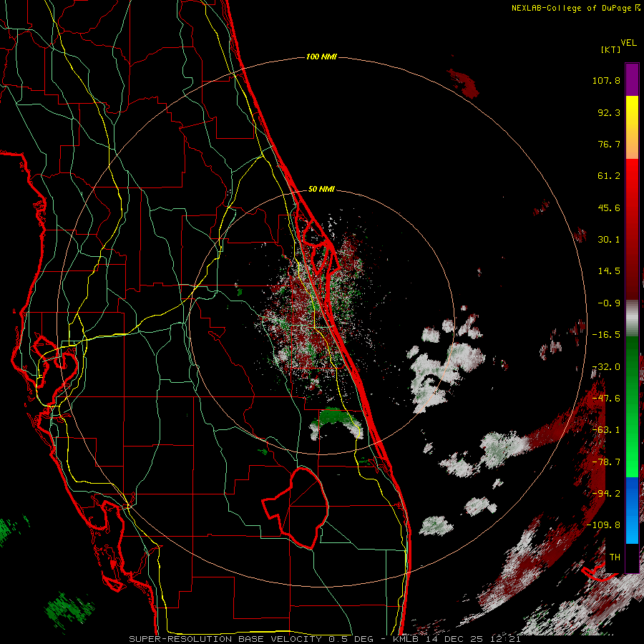Click the 12:21 timestamp in caption
Image resolution: width=644 pixels, height=644 pixels.
(507, 639)
